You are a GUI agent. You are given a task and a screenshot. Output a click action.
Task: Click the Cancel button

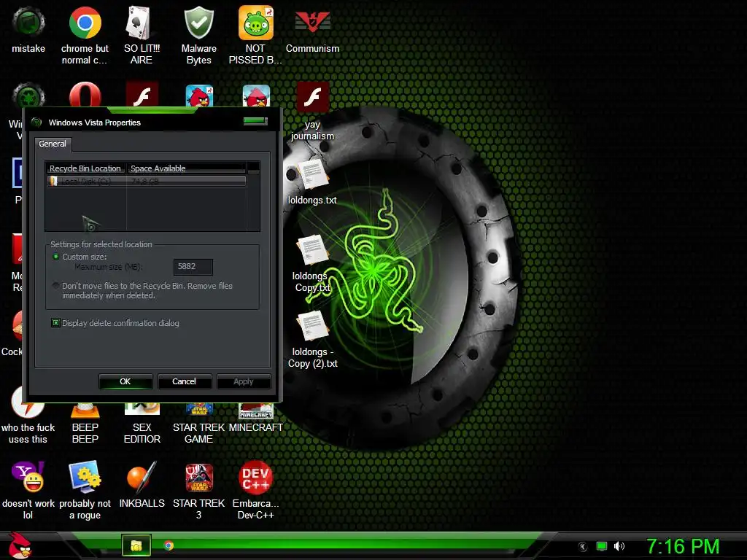[x=184, y=381]
